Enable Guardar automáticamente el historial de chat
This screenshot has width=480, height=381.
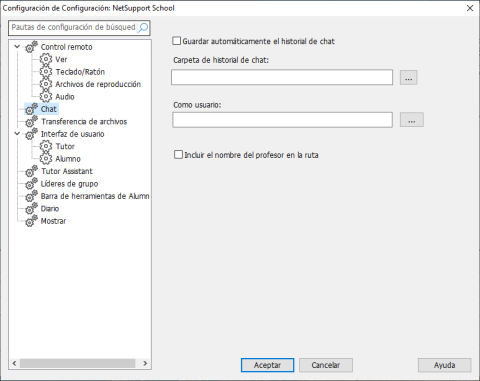pyautogui.click(x=177, y=41)
